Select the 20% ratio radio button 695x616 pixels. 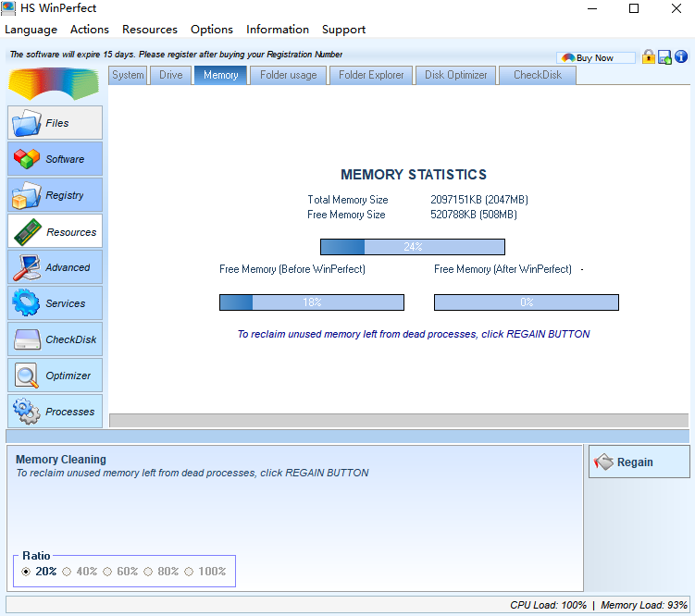[x=26, y=572]
